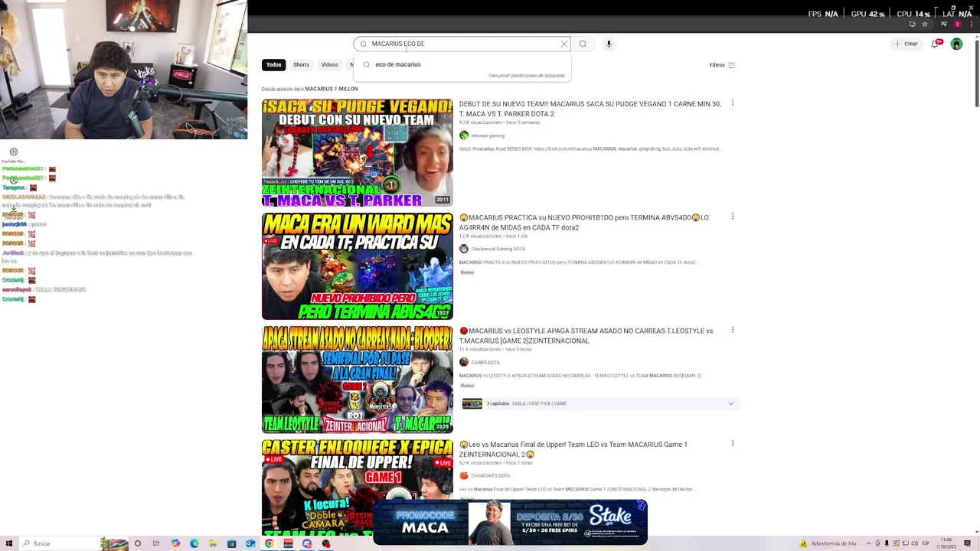Click the CHANCHITO DOTA channel avatar
The width and height of the screenshot is (980, 551).
(464, 476)
